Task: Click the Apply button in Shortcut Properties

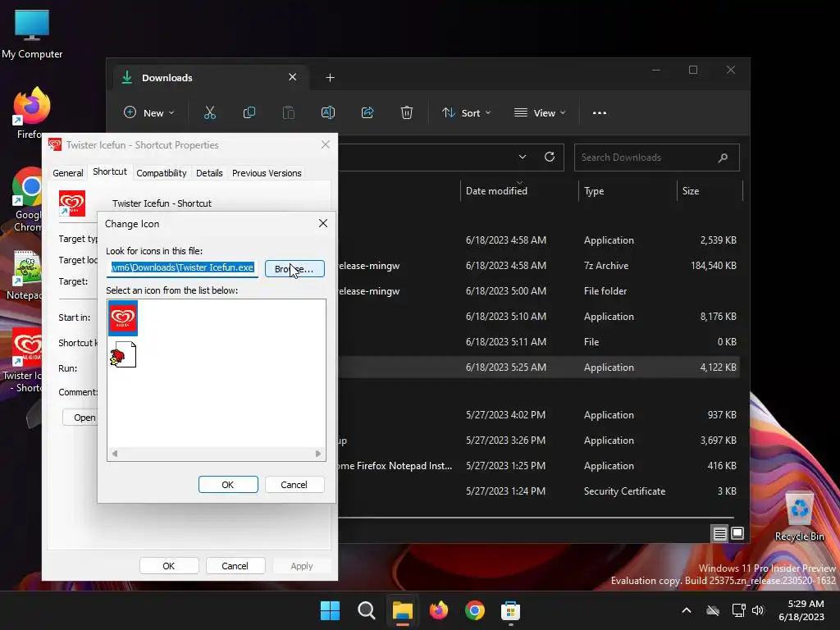Action: tap(302, 566)
